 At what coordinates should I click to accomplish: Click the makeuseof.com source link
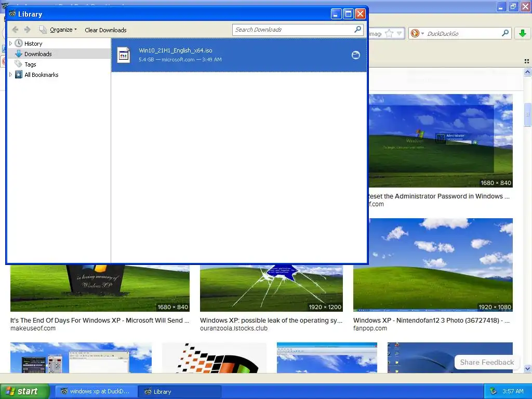(33, 328)
